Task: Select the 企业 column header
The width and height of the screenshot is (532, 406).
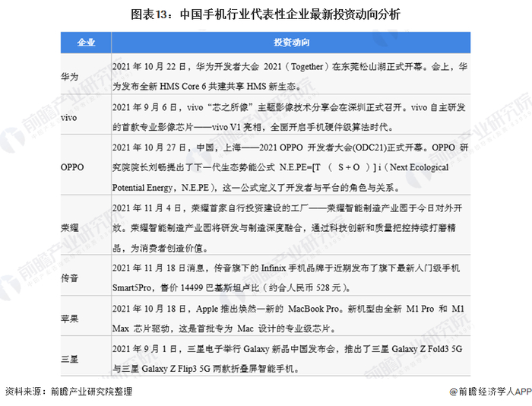Action: pyautogui.click(x=86, y=43)
